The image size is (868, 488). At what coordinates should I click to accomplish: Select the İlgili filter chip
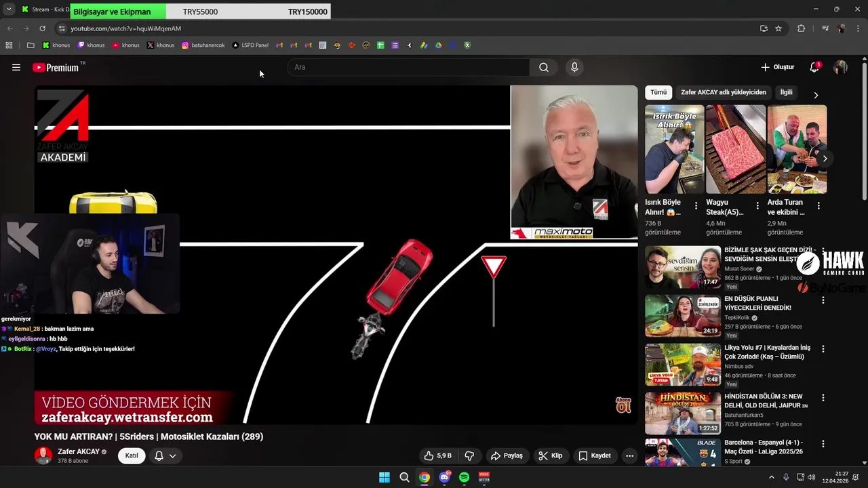pos(786,92)
